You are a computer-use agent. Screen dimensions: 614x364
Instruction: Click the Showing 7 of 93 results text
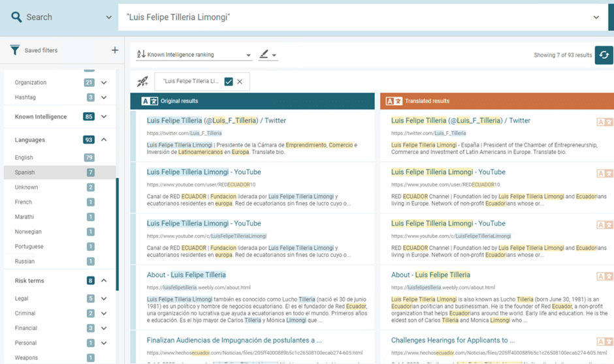pos(562,55)
